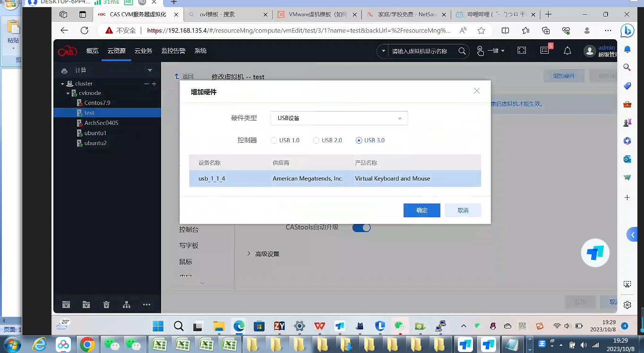Open the 硬件类型 dropdown
Image resolution: width=644 pixels, height=353 pixels.
tap(339, 118)
